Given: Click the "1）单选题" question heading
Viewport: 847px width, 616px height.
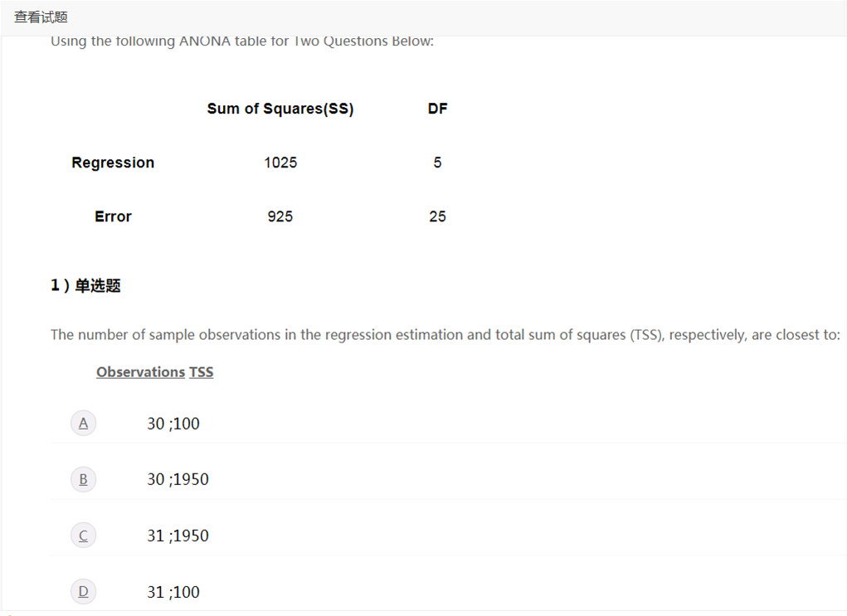Looking at the screenshot, I should [x=85, y=285].
